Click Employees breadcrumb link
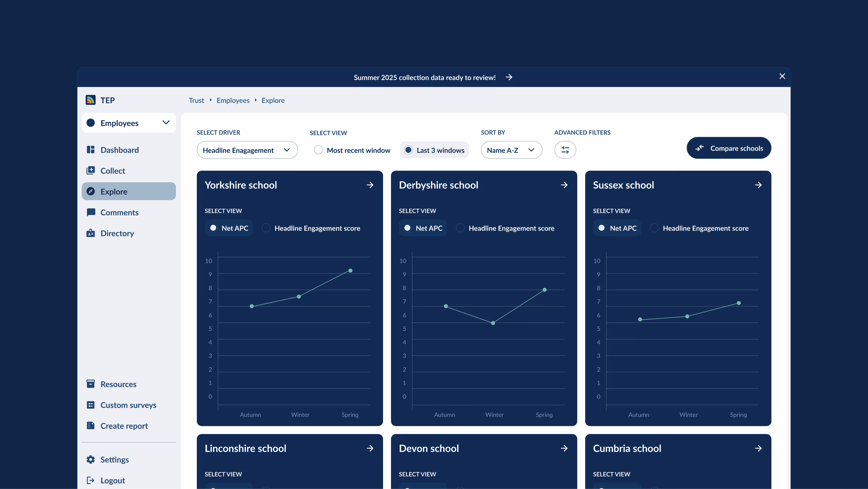 click(x=233, y=101)
